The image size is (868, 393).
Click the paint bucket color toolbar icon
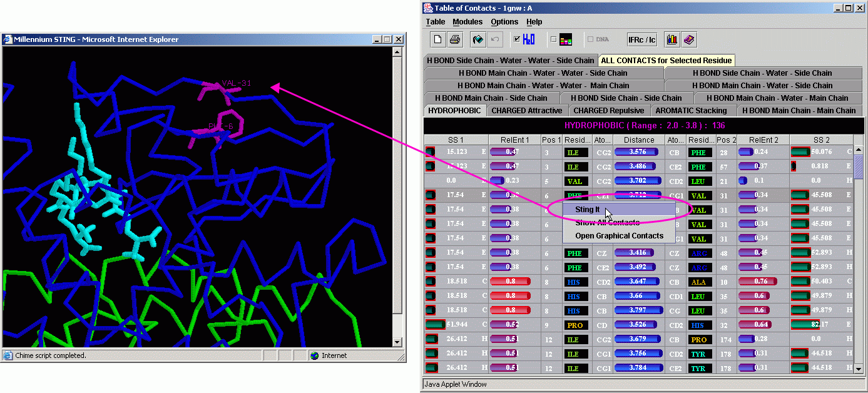[478, 39]
